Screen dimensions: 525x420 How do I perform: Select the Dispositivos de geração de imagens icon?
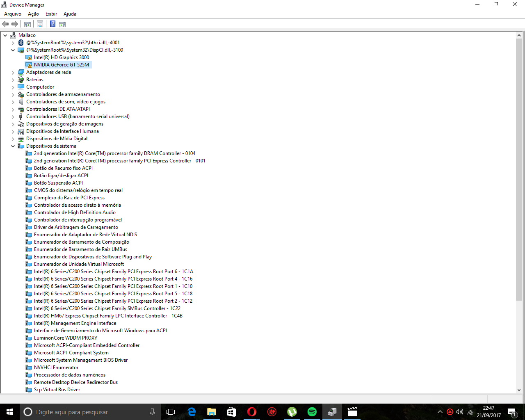(x=21, y=124)
